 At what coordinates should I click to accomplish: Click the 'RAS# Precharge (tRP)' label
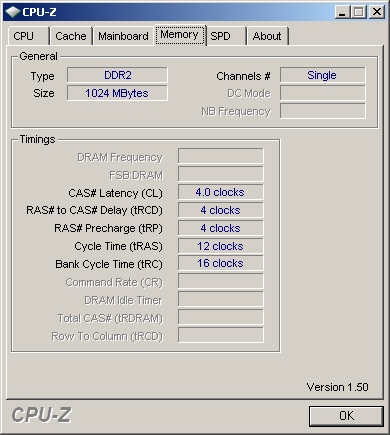click(108, 229)
